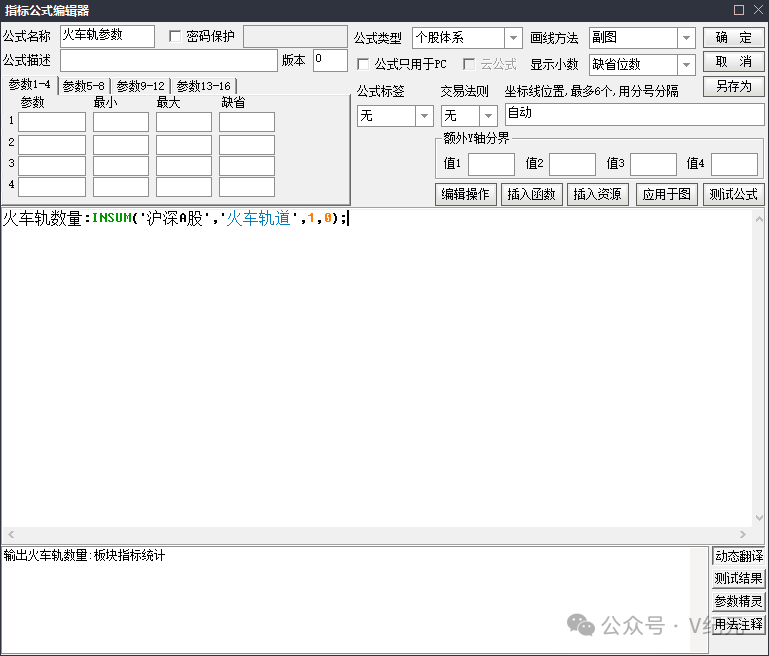Click row 4 参数 name field
Image resolution: width=769 pixels, height=656 pixels.
[x=52, y=187]
